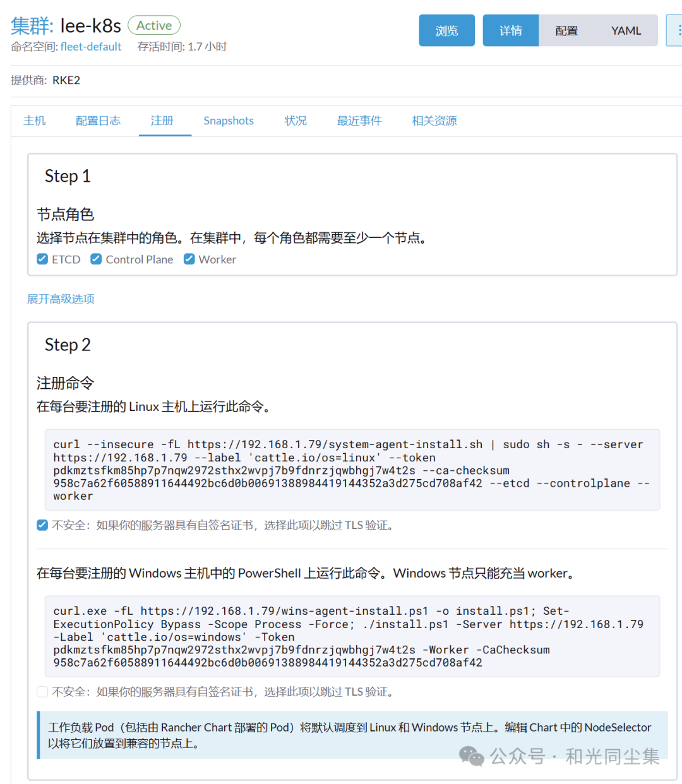The height and width of the screenshot is (784, 682).
Task: Switch to the 配置日志 tab
Action: 98,121
